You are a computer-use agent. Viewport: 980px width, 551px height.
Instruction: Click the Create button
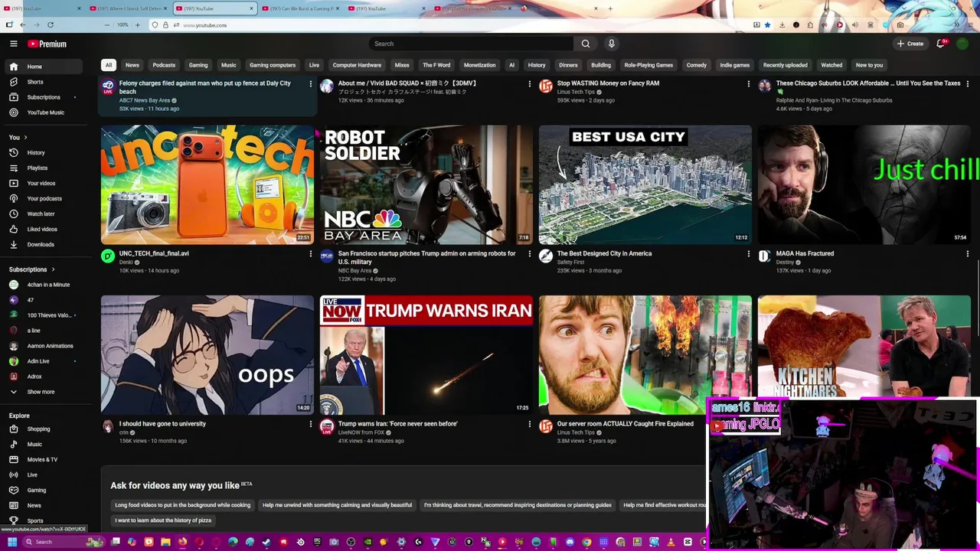point(910,44)
